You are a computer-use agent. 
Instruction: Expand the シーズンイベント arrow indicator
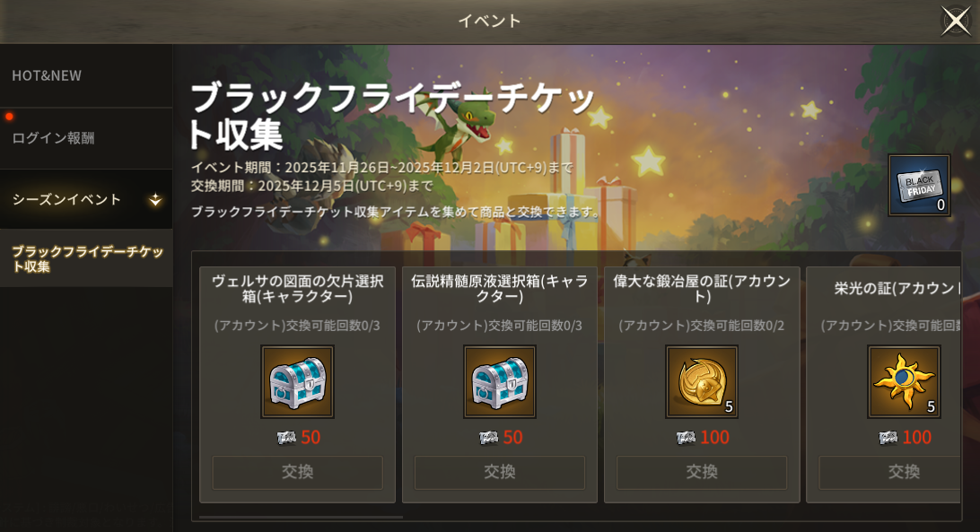[155, 200]
